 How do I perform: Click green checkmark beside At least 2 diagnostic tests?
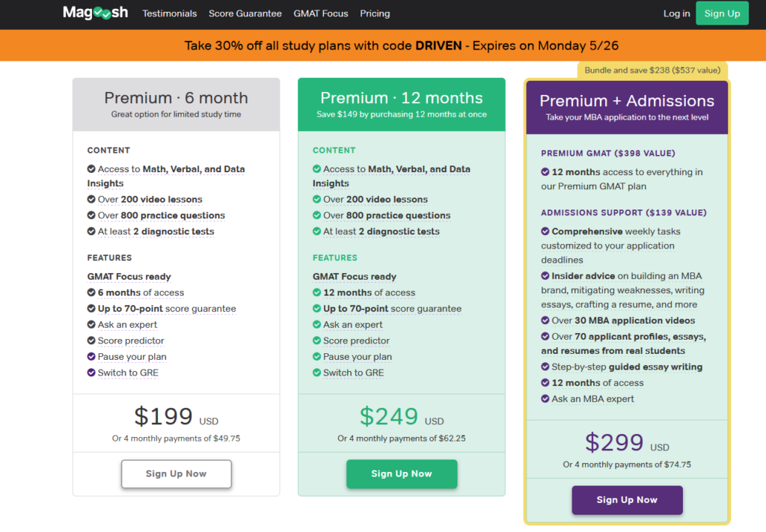tap(316, 232)
